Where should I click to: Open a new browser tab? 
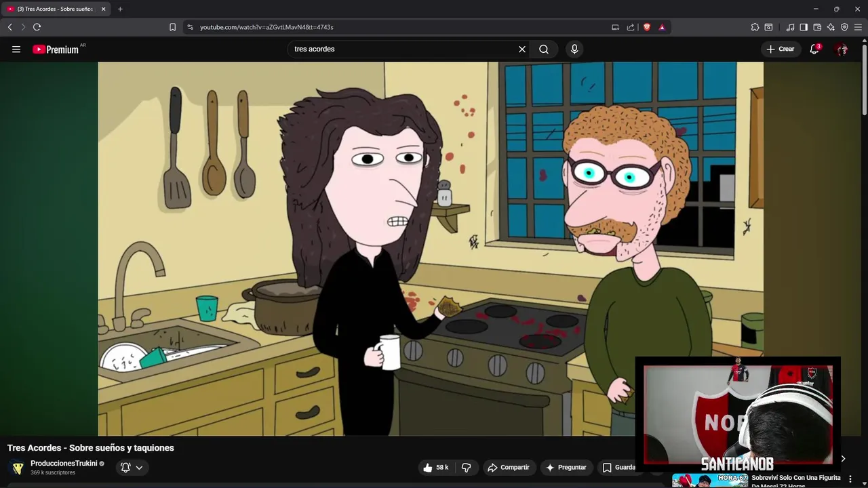click(120, 9)
